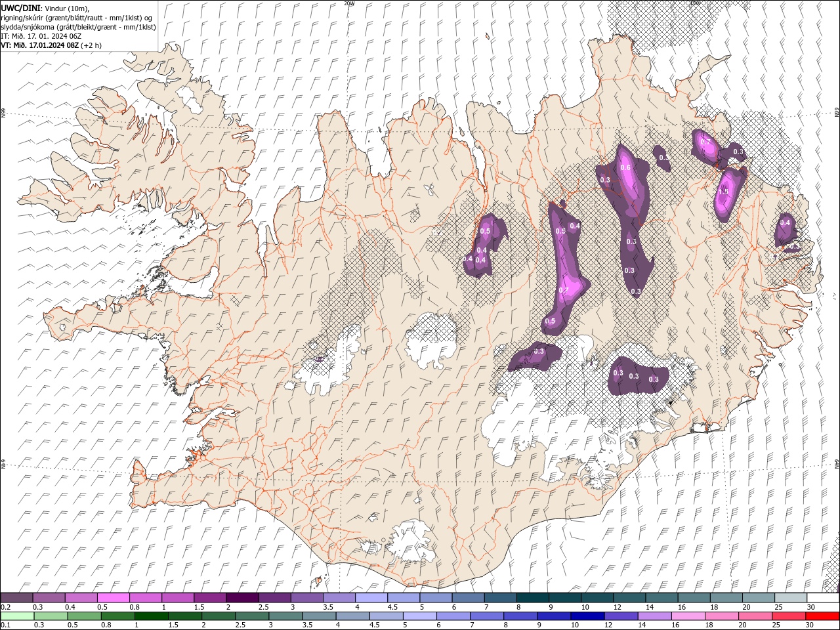Image resolution: width=840 pixels, height=630 pixels.
Task: Click the snow legend swatch starting at 0.8
Action: (x=146, y=598)
